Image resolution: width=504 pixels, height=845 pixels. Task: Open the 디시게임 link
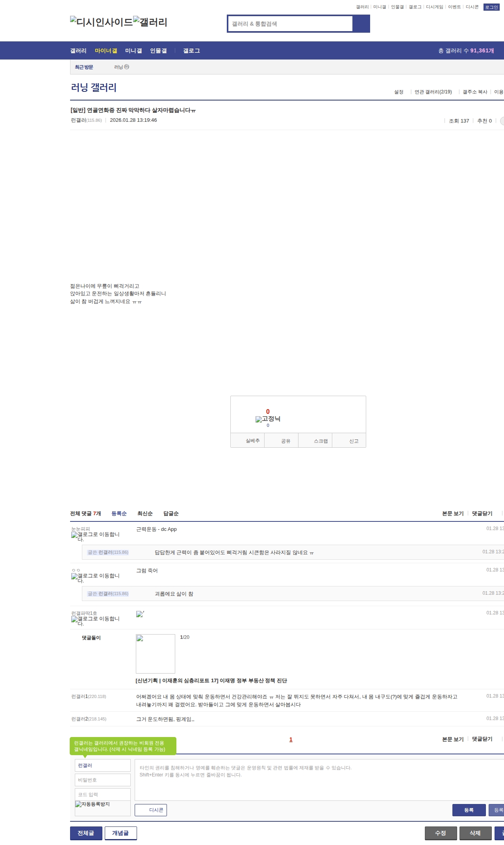point(435,7)
